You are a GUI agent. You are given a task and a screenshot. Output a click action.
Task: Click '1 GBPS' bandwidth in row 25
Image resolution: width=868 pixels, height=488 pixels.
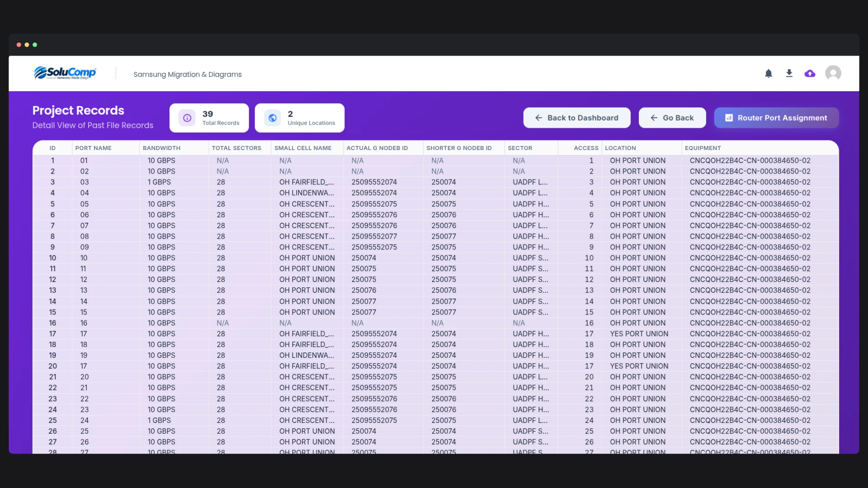(159, 421)
